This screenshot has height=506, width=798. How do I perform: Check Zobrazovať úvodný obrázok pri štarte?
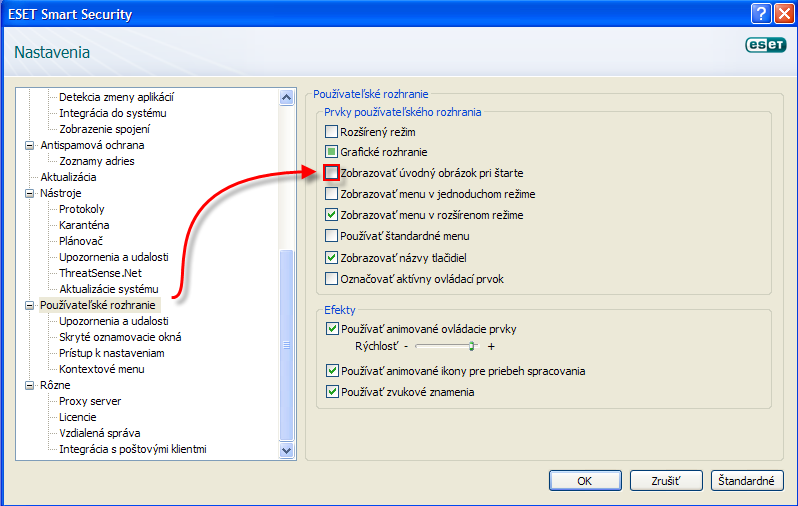point(331,173)
